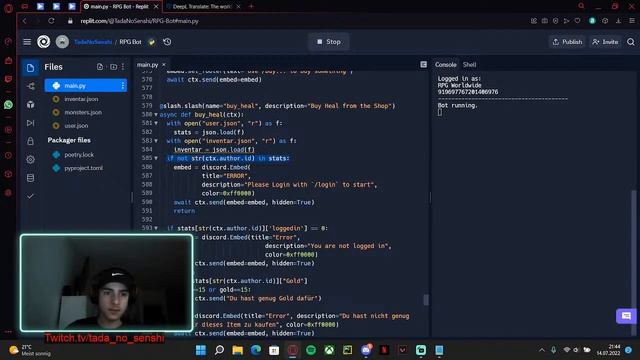Add a new folder in Files panel
The image size is (640, 360).
(113, 67)
